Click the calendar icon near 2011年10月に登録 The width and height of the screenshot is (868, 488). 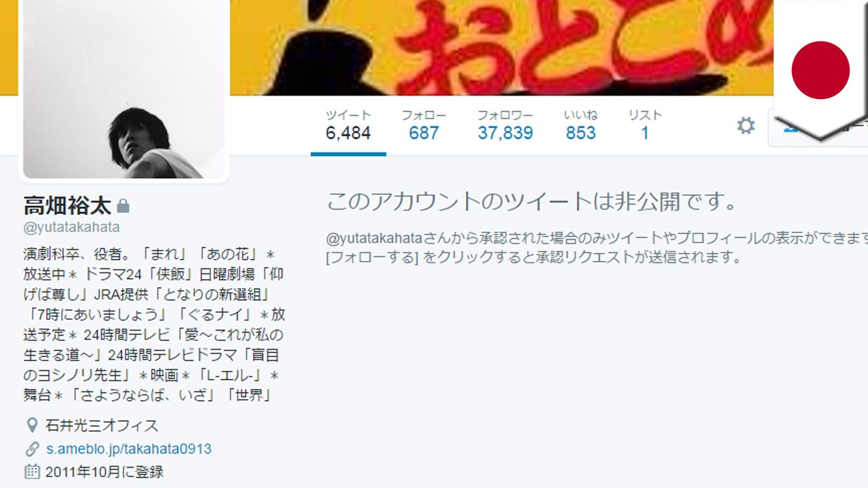click(32, 472)
